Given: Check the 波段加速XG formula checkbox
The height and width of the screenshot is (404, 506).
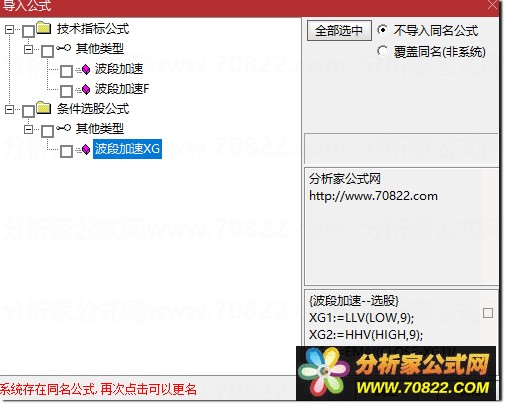Looking at the screenshot, I should click(66, 151).
